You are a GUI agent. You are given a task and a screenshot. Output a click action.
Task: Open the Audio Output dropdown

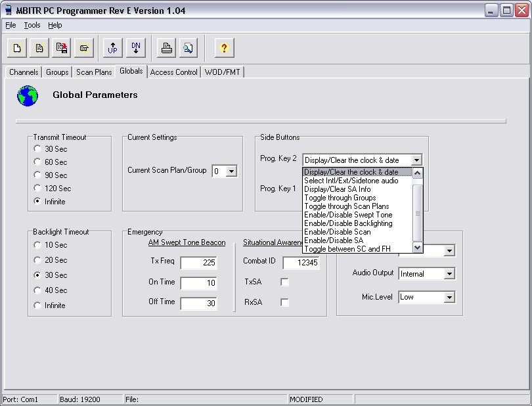(x=449, y=274)
